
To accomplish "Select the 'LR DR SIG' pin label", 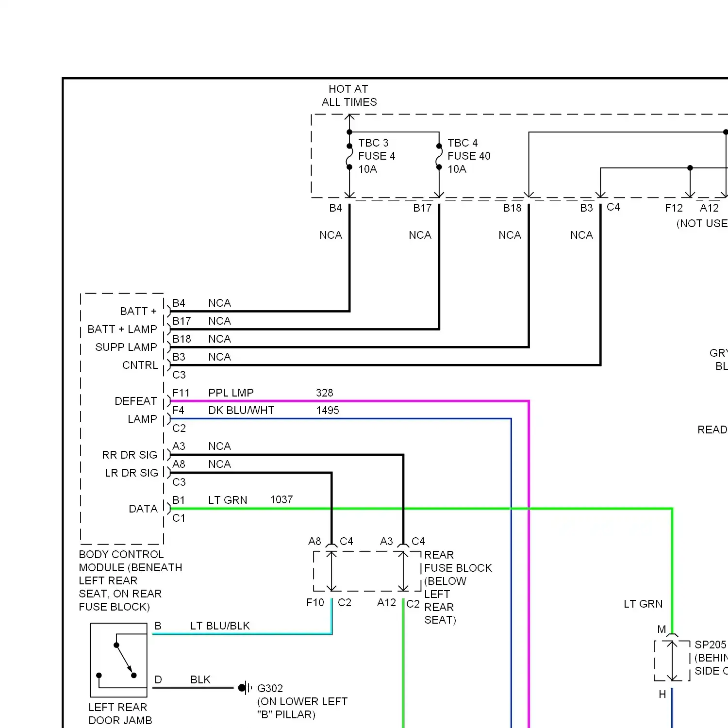I will (132, 473).
